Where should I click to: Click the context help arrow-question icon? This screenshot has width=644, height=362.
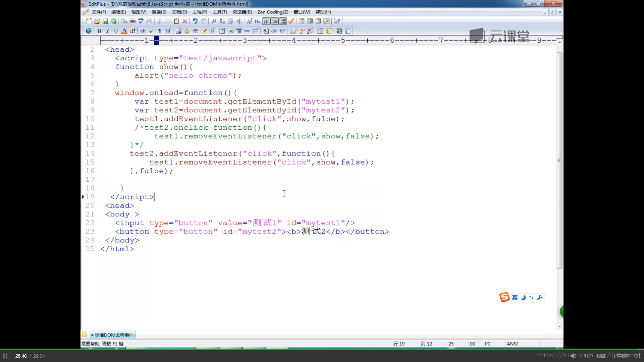337,21
